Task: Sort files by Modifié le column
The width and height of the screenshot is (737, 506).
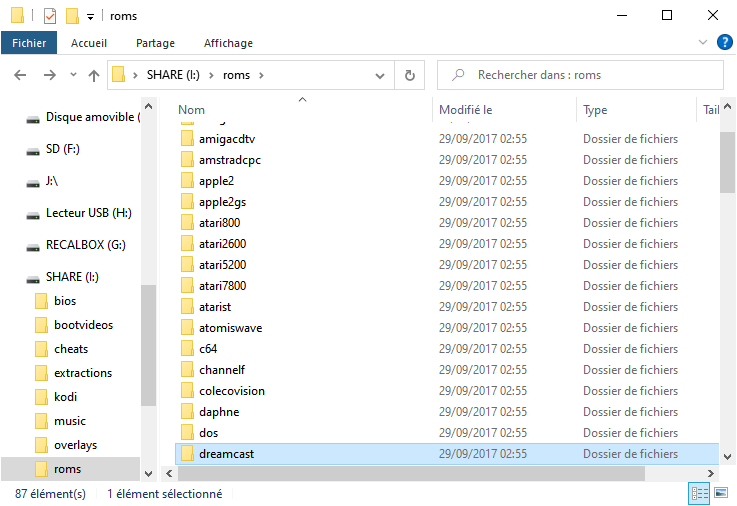Action: tap(466, 110)
